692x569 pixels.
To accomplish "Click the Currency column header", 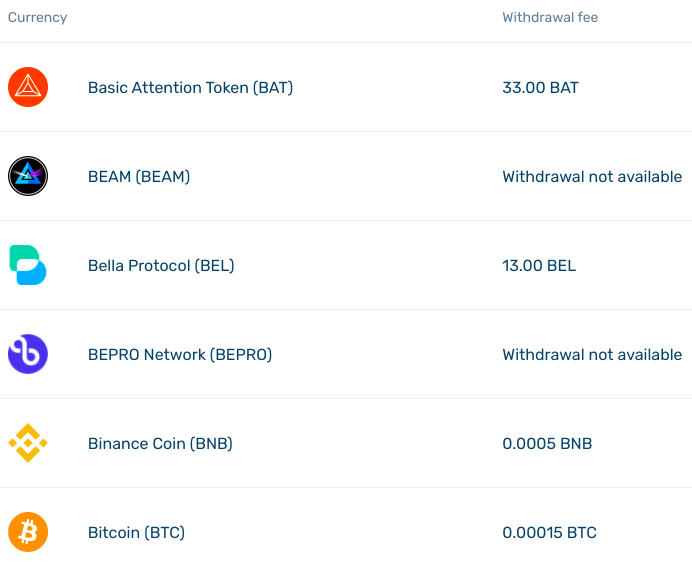I will pos(38,17).
